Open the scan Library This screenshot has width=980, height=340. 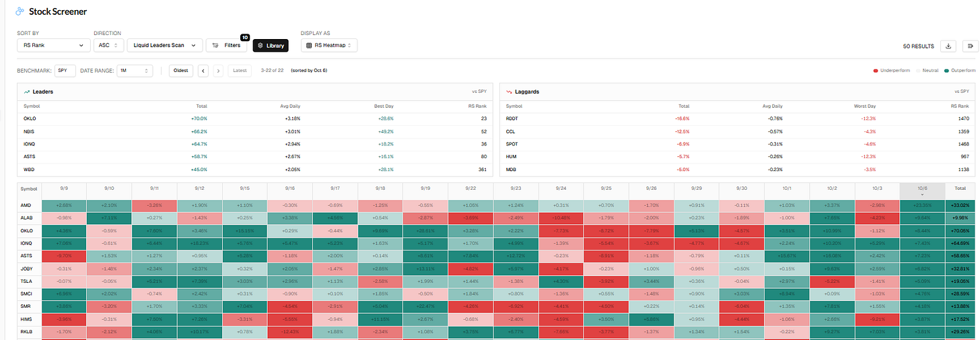pos(271,45)
